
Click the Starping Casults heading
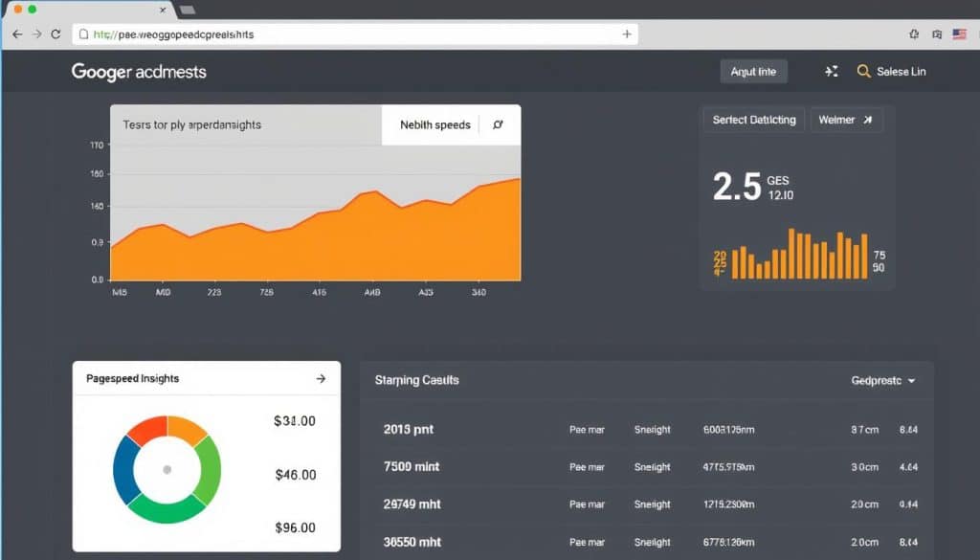[417, 380]
